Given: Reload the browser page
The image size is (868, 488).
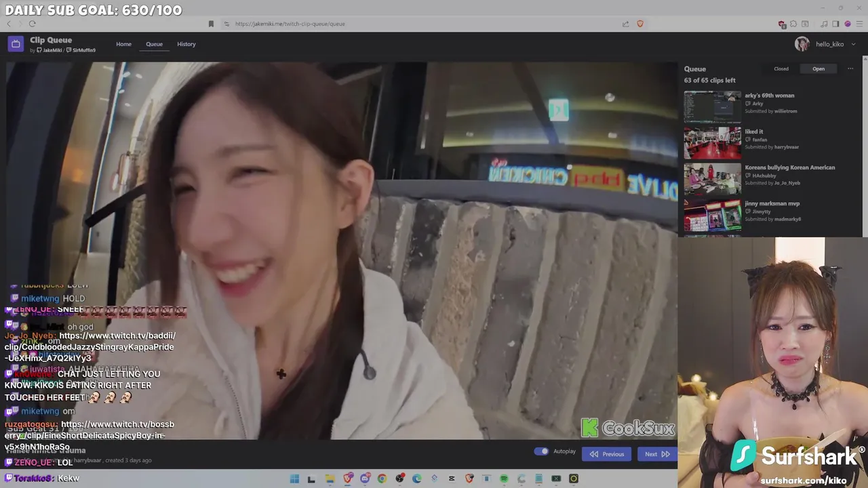Looking at the screenshot, I should [x=32, y=24].
